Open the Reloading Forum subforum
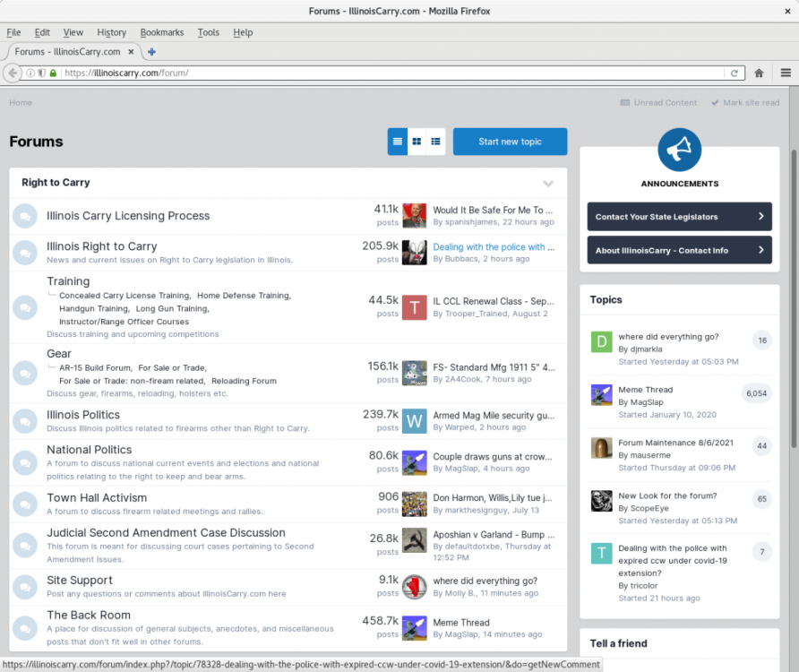The image size is (799, 672). [244, 381]
